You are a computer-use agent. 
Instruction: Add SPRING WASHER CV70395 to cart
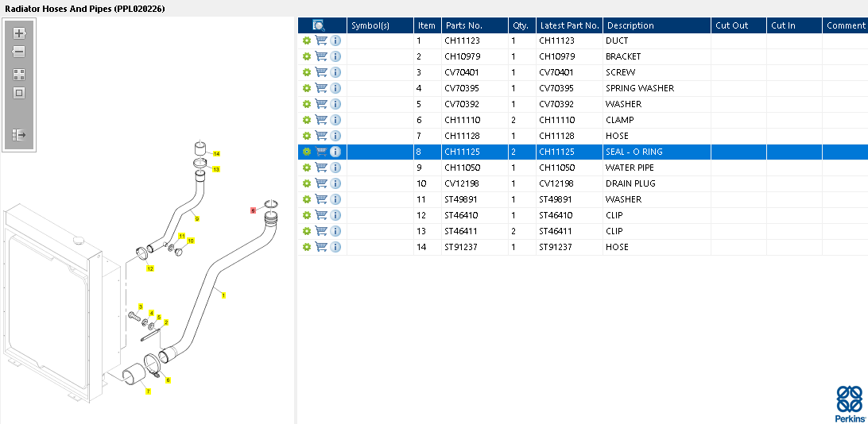[x=321, y=88]
